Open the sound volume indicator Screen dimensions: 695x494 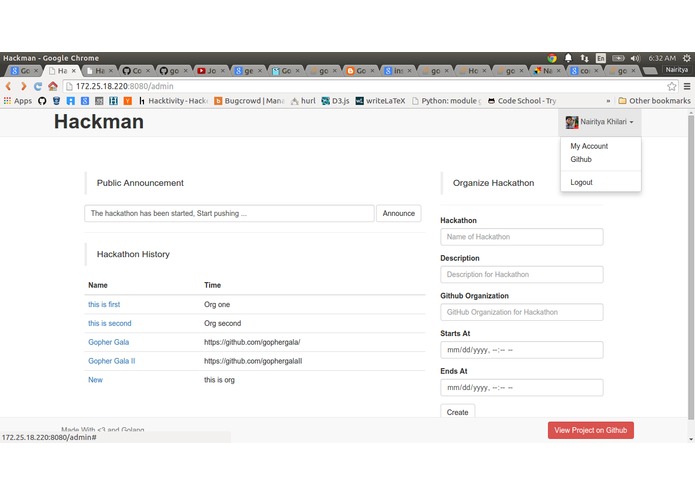[x=636, y=58]
